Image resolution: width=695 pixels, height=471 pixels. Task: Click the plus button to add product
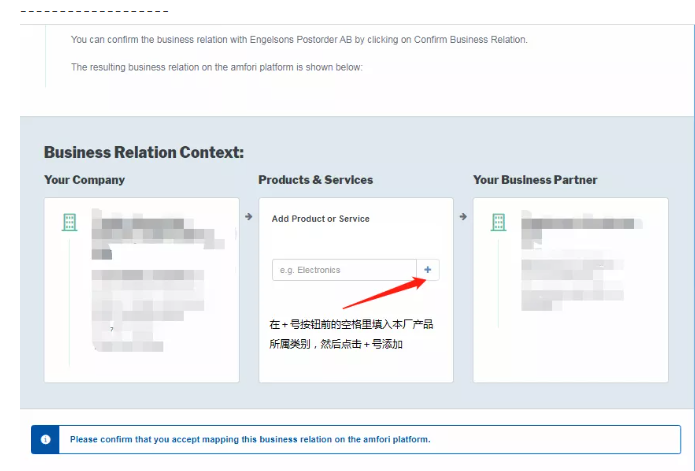point(428,270)
